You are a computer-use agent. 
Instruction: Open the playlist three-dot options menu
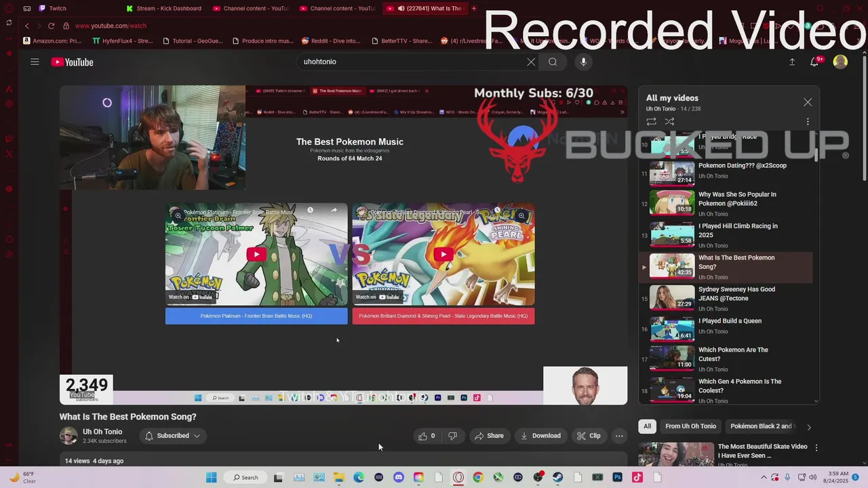click(808, 122)
